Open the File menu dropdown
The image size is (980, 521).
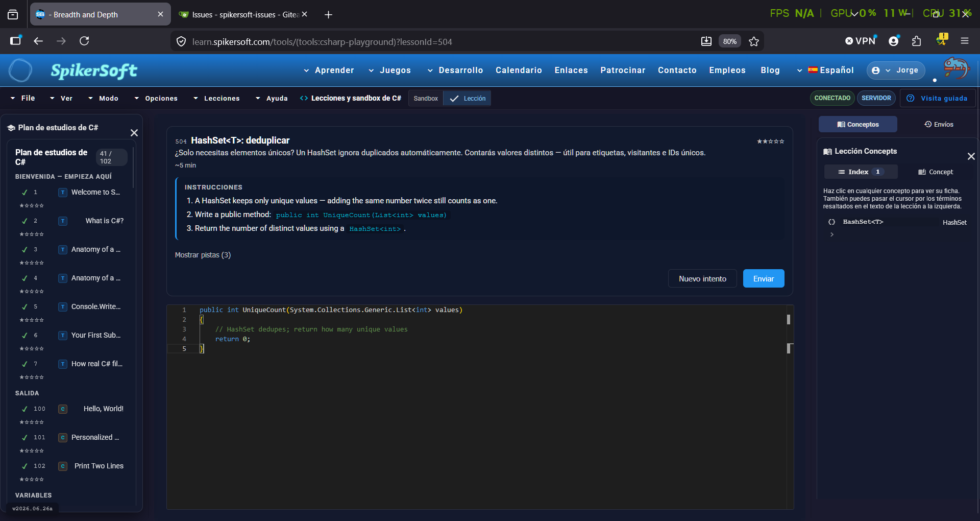(23, 98)
